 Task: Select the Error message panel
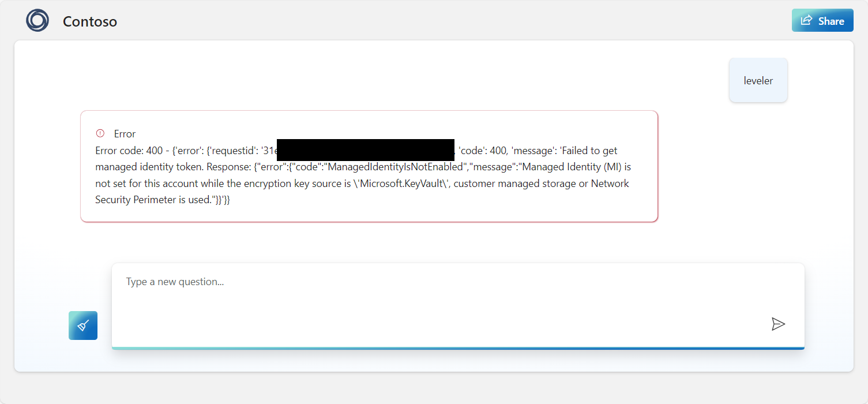369,166
